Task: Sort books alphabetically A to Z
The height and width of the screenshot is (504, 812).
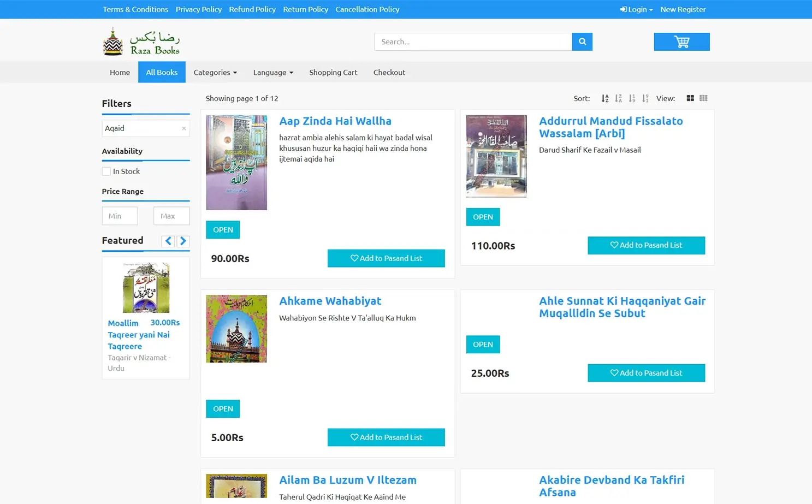Action: point(604,98)
